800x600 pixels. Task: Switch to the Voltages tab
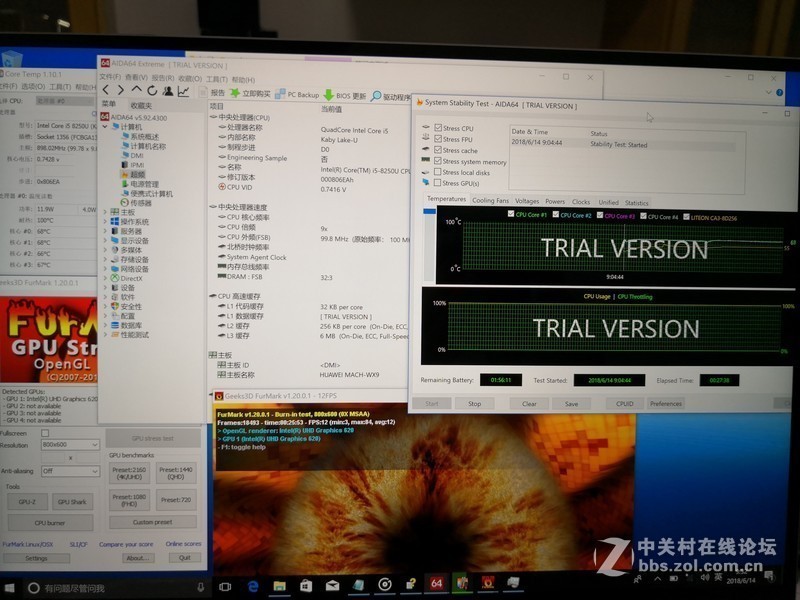click(527, 201)
